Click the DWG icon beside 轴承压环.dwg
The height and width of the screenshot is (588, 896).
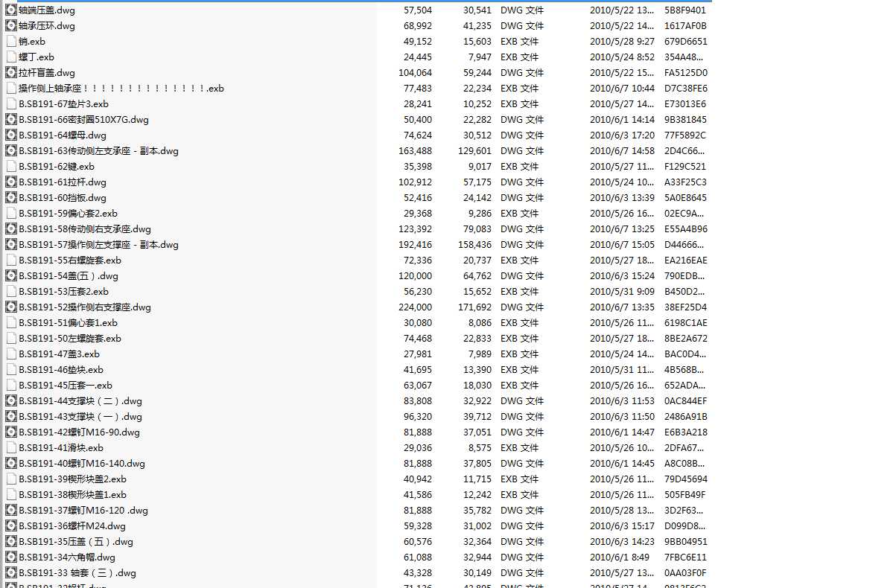pyautogui.click(x=10, y=26)
